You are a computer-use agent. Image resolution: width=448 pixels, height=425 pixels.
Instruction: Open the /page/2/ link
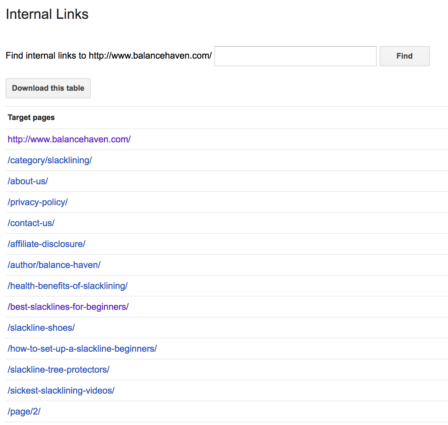point(24,412)
